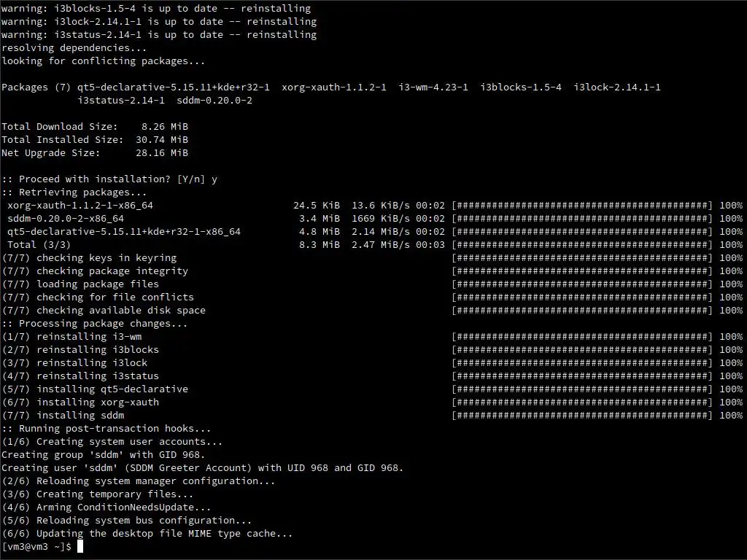Click '(1/7) reinstalling i3-wm' text
The width and height of the screenshot is (747, 560).
point(71,337)
